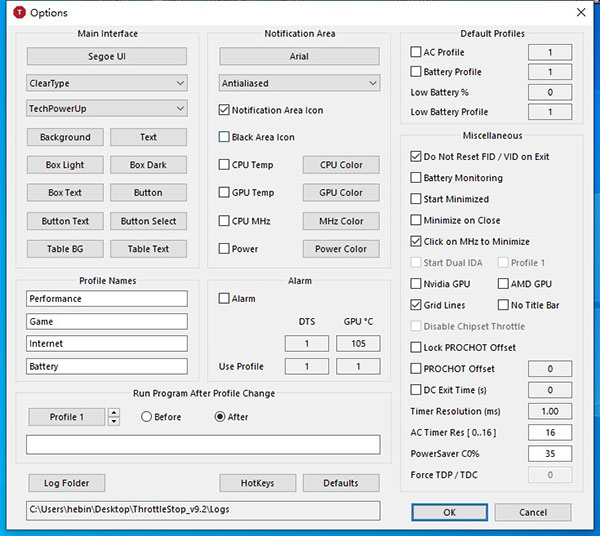Click the Segoe UI font button

[107, 56]
